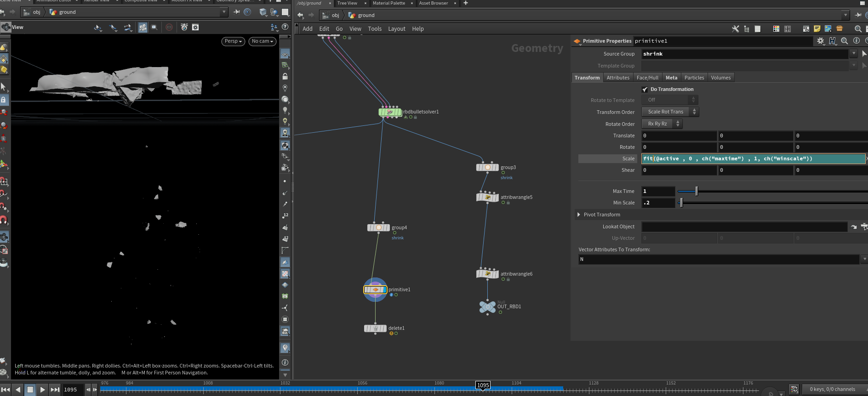Expand the Pivot Transform section
The height and width of the screenshot is (396, 868).
coord(579,215)
